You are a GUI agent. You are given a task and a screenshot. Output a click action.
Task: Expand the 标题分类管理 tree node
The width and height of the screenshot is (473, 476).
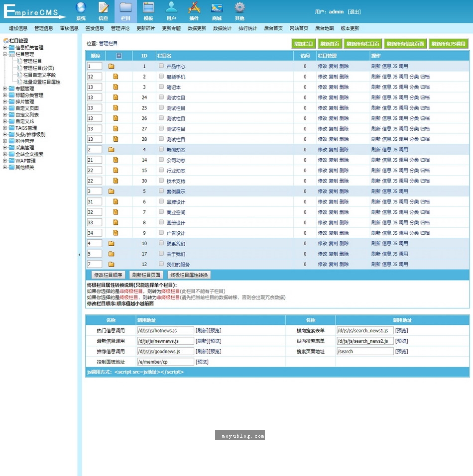tap(5, 95)
